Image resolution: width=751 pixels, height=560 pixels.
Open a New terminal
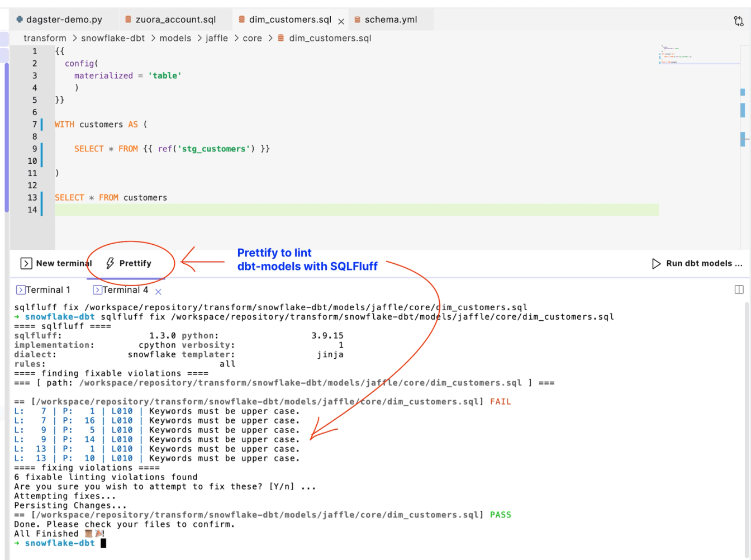56,263
